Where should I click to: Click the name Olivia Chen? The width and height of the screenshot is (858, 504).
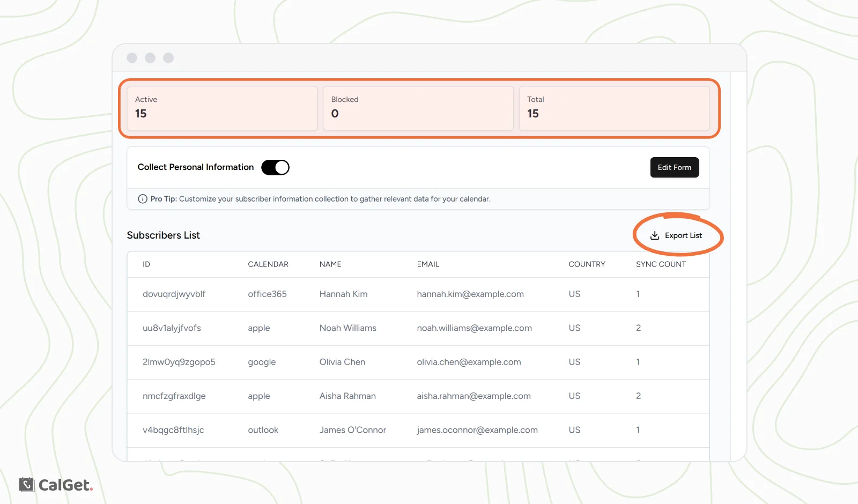[342, 362]
